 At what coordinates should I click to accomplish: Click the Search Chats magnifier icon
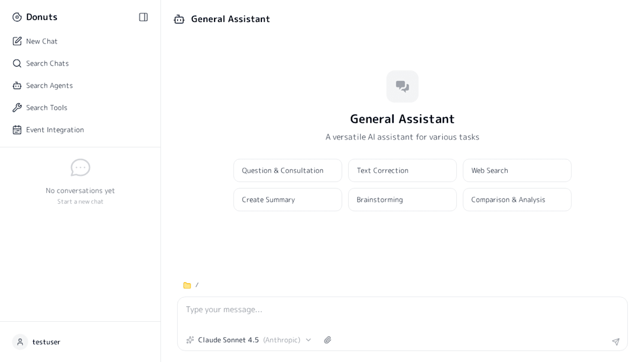17,63
